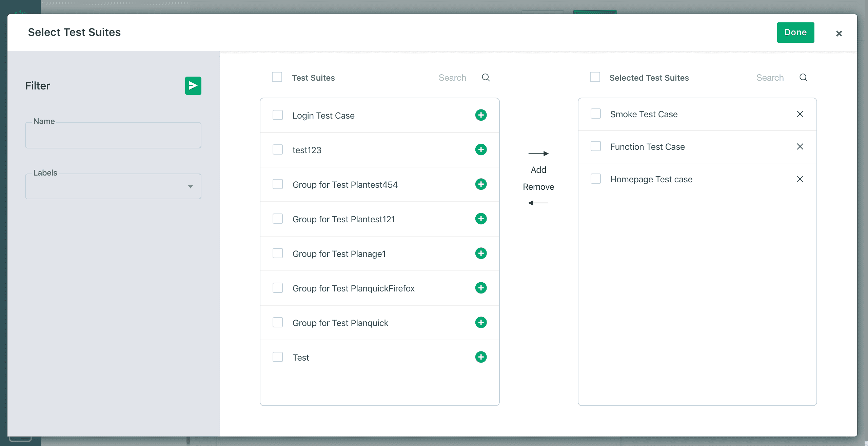Image resolution: width=868 pixels, height=446 pixels.
Task: Add Group for Test Planage1 with plus icon
Action: 481,253
